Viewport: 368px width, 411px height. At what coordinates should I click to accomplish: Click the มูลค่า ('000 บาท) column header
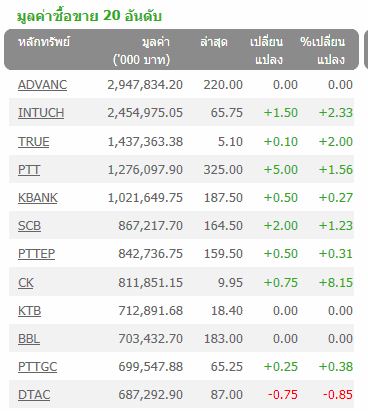142,51
